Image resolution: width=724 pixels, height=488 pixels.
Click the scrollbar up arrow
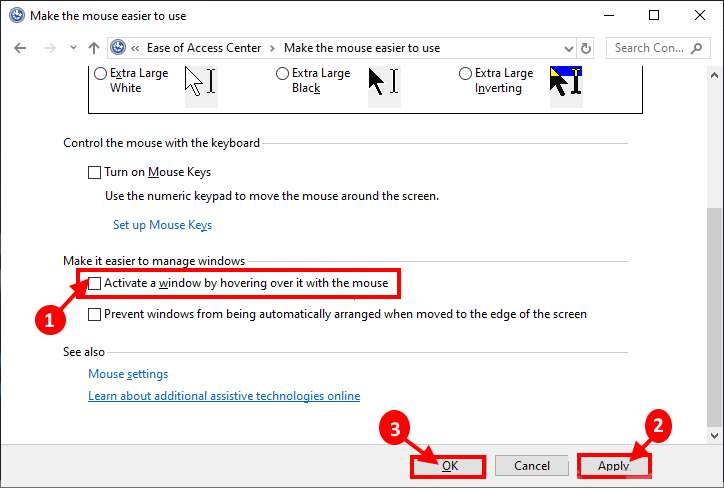click(x=714, y=75)
